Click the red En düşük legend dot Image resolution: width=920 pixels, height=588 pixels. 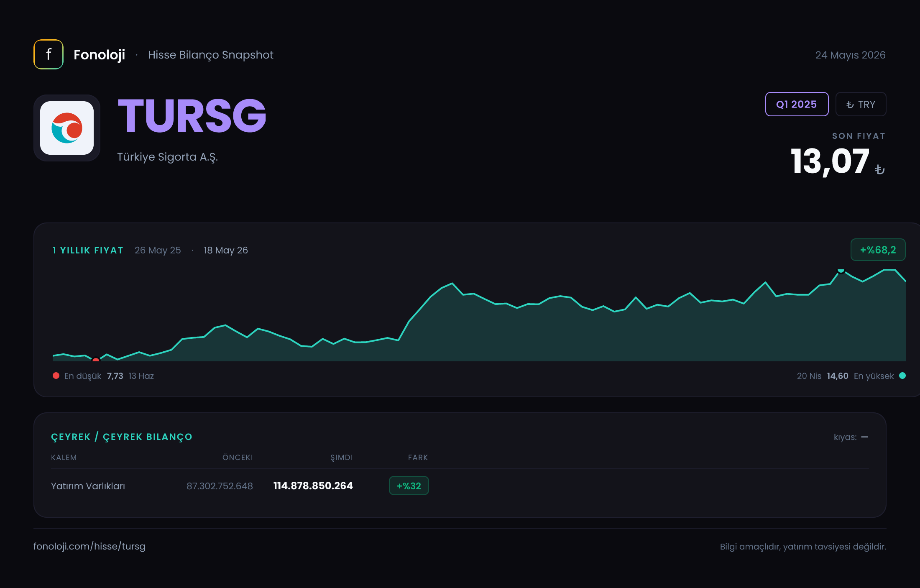click(x=56, y=376)
